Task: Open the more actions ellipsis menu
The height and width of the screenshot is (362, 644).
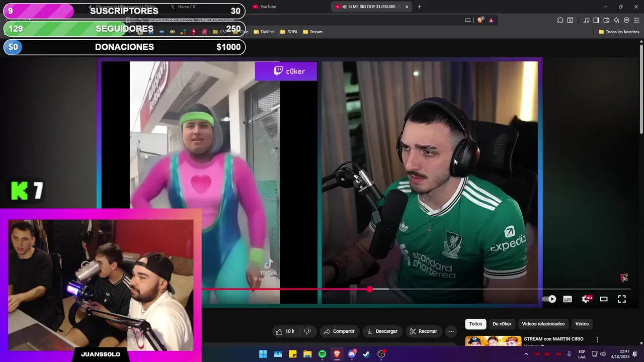Action: pos(451,331)
